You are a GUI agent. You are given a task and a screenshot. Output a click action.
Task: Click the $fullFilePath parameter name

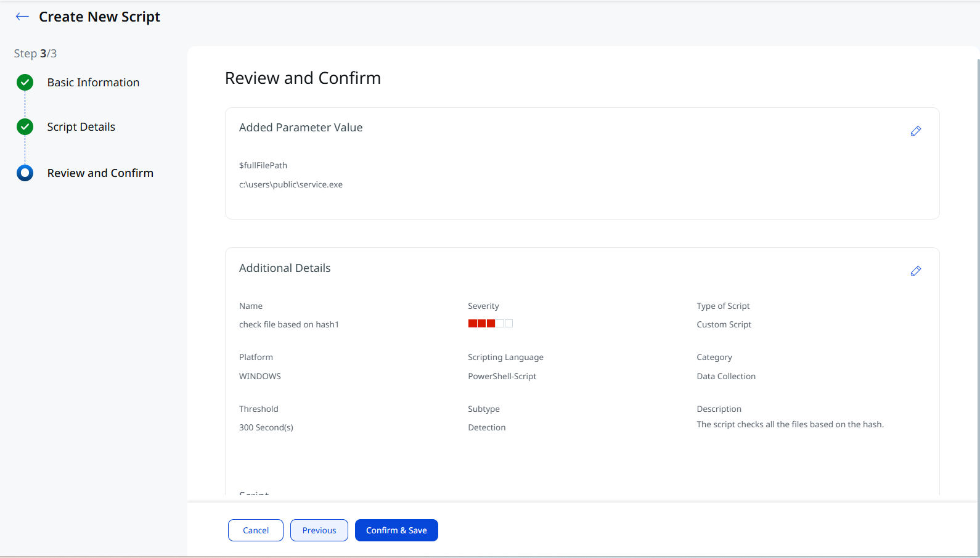263,165
